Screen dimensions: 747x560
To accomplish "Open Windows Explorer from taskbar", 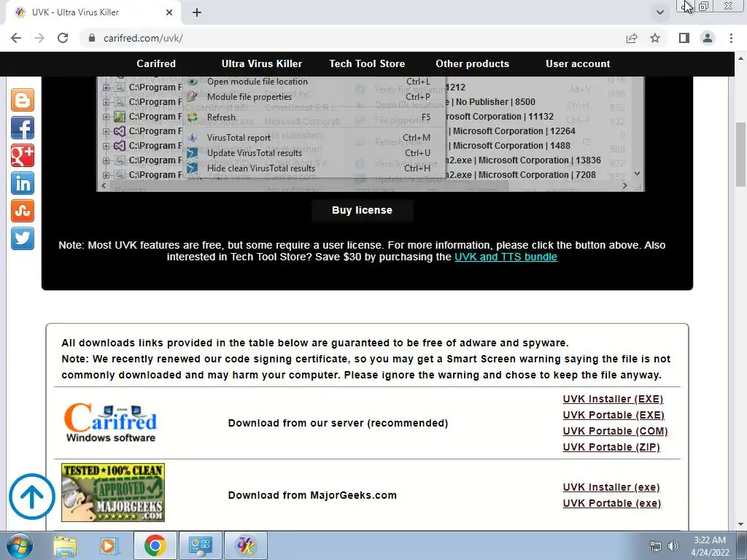I will [x=65, y=545].
